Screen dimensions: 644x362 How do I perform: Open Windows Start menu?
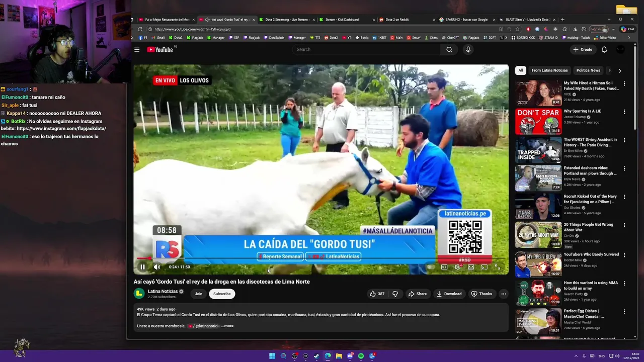[x=272, y=356]
